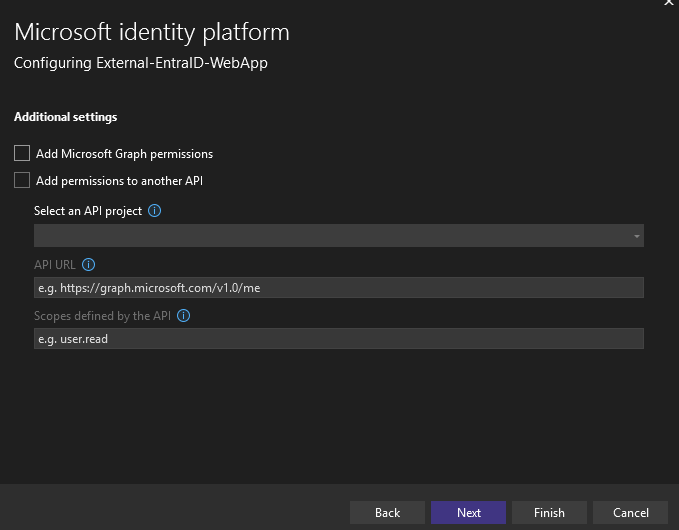This screenshot has width=679, height=530.
Task: Go to previous step with Back button
Action: click(x=387, y=513)
